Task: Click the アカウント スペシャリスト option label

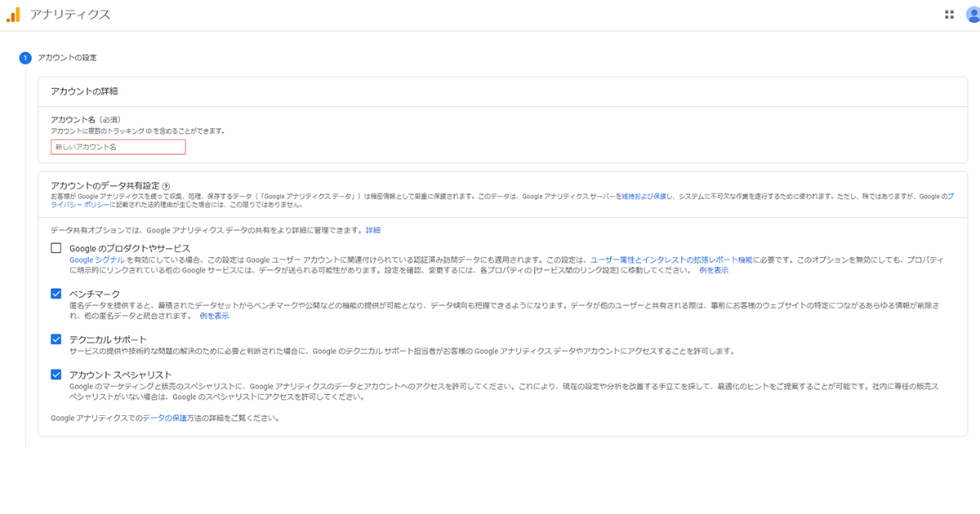Action: pyautogui.click(x=121, y=374)
